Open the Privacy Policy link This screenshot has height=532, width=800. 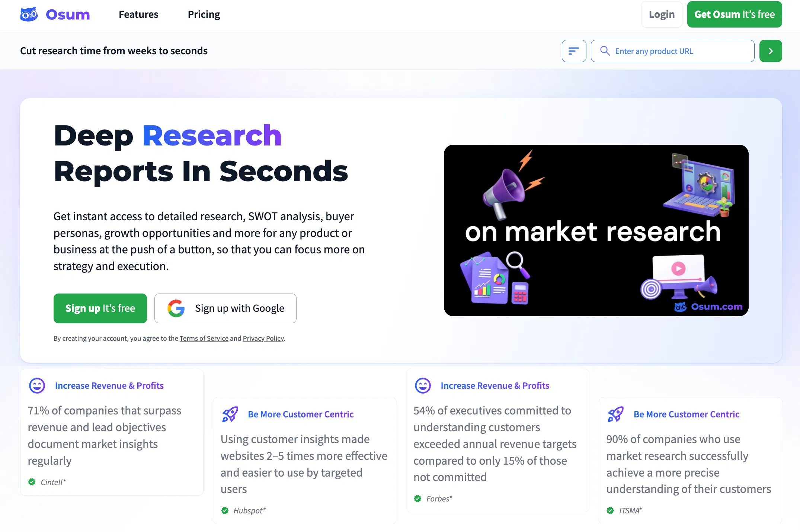263,338
